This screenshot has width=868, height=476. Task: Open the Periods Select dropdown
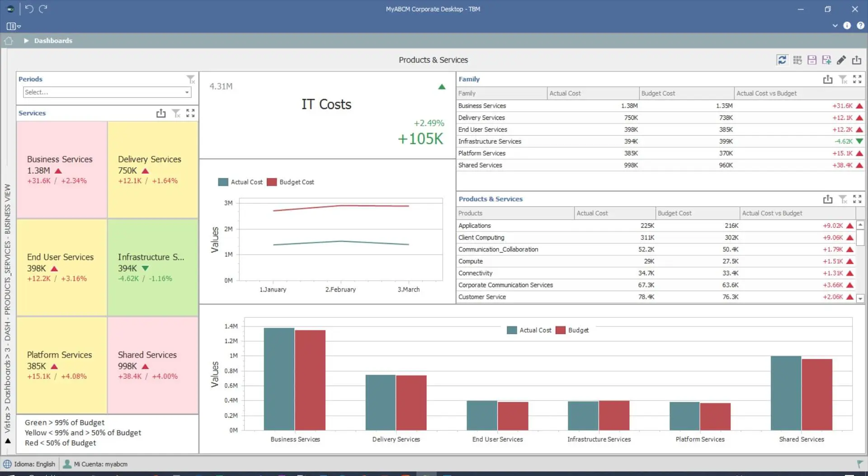coord(187,92)
